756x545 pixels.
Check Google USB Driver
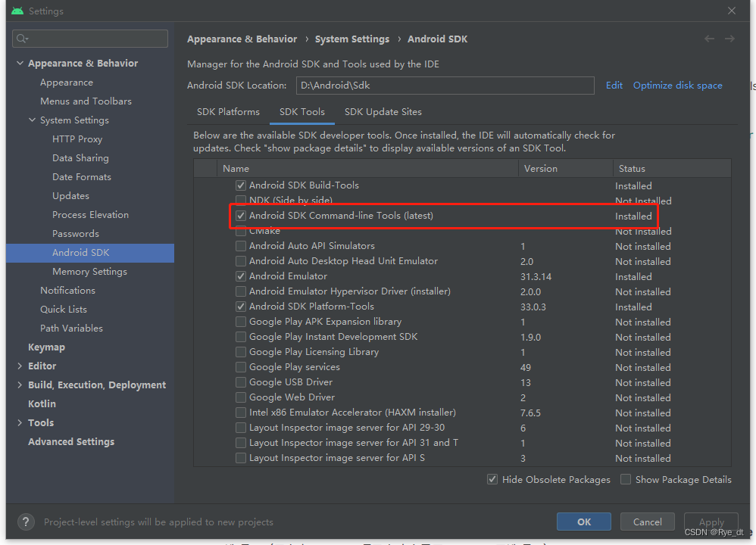(241, 381)
